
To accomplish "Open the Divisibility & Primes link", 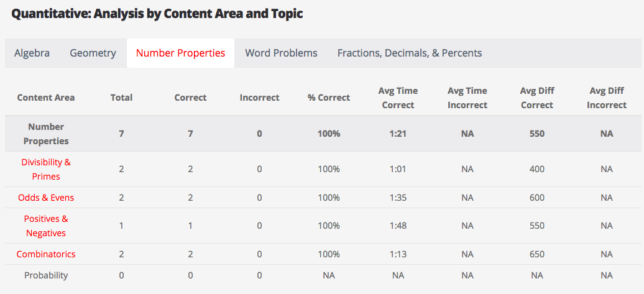I will [x=46, y=169].
